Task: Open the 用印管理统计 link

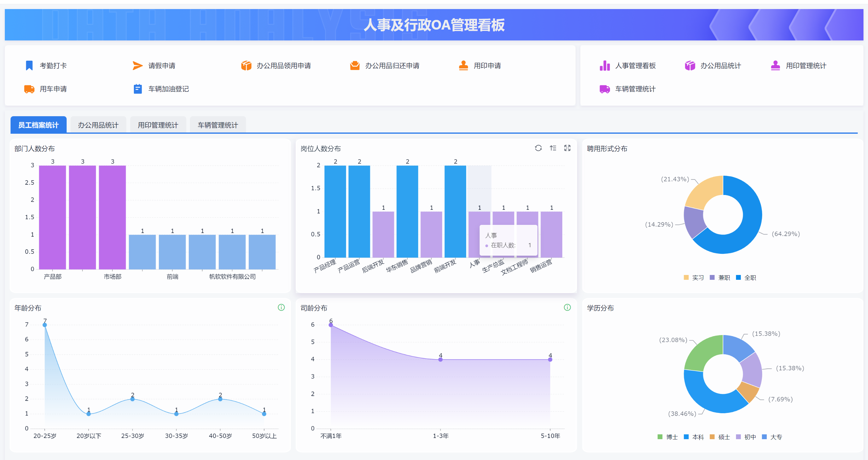Action: click(x=806, y=66)
